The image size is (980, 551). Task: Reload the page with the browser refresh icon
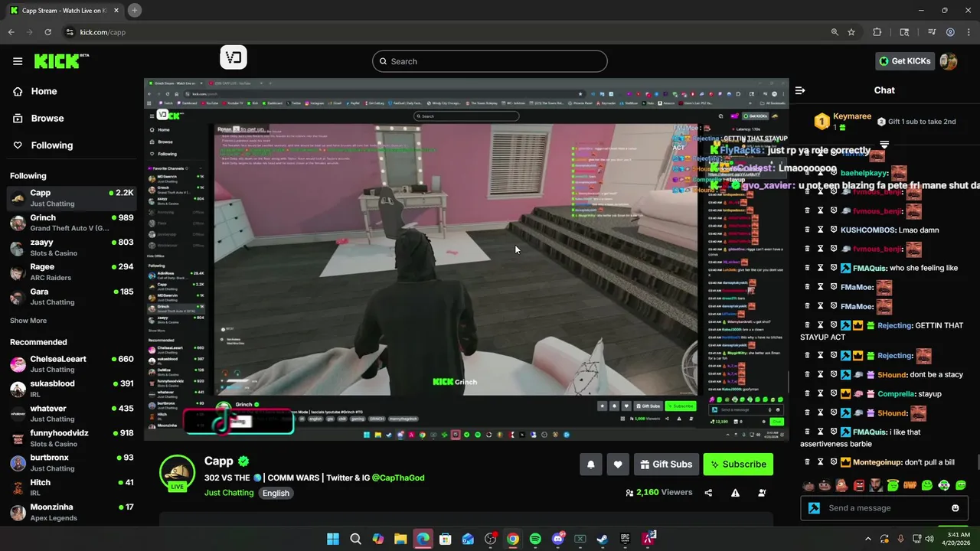click(x=47, y=32)
